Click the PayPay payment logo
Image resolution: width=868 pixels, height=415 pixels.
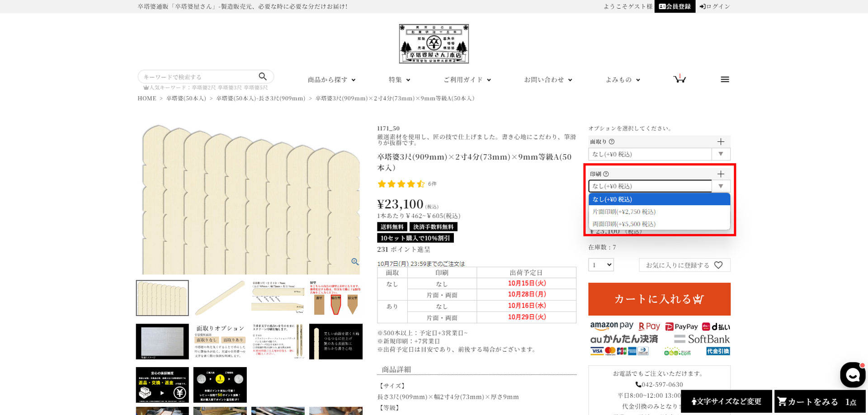[x=681, y=326]
